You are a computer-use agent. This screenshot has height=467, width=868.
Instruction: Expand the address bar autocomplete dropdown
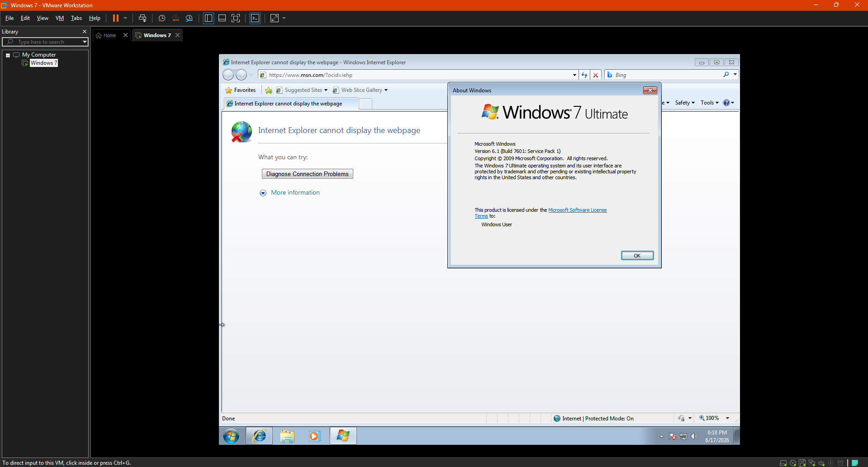tap(574, 75)
